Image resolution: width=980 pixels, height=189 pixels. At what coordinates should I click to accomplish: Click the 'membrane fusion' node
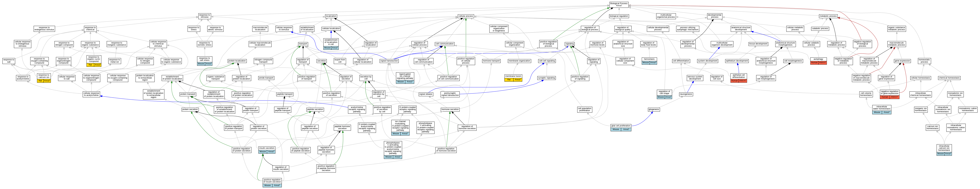pos(513,76)
